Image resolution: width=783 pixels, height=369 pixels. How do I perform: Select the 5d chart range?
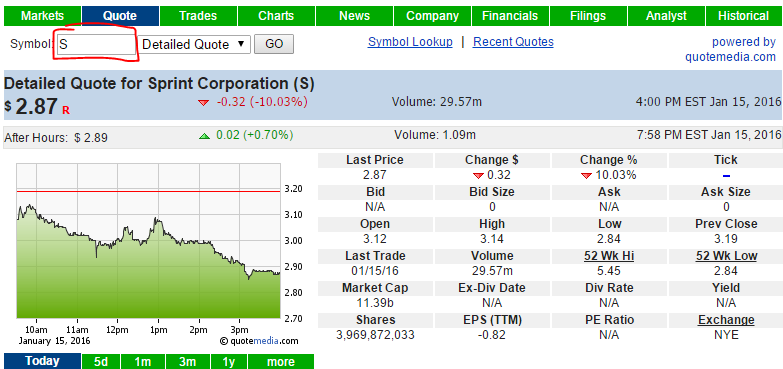click(x=101, y=362)
